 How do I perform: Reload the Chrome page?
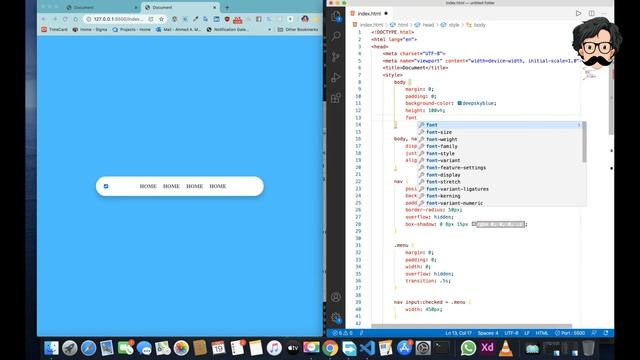tap(65, 19)
